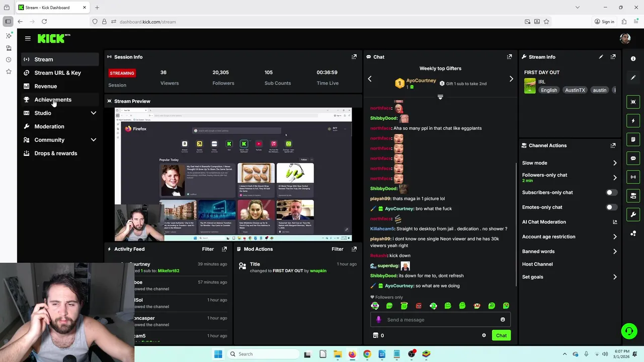644x362 pixels.
Task: Insert the angry red emote
Action: (419, 306)
